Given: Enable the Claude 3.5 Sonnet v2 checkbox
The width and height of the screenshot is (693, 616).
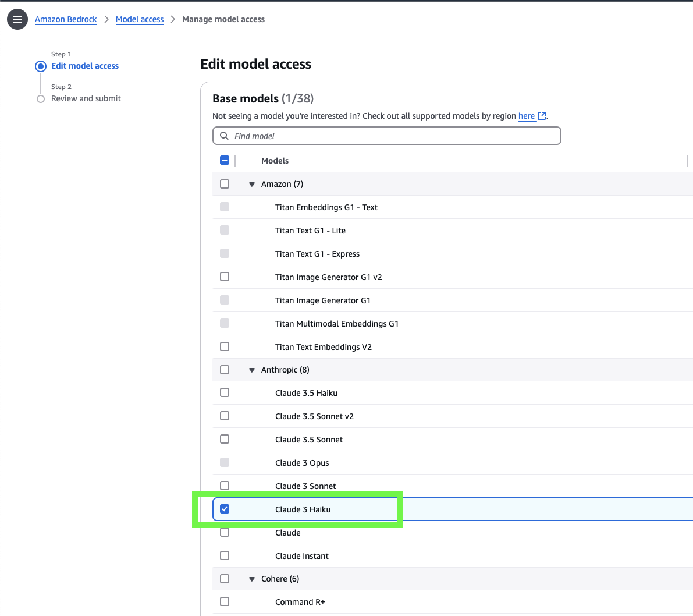Looking at the screenshot, I should pos(225,416).
